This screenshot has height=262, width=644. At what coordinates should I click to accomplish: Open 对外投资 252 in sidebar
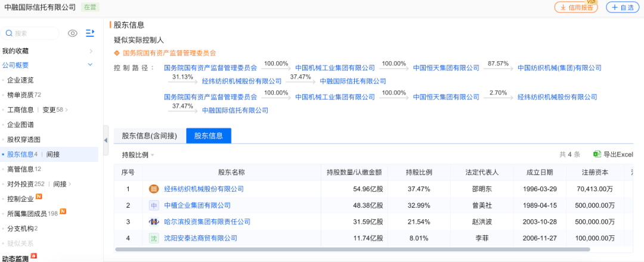pos(26,183)
